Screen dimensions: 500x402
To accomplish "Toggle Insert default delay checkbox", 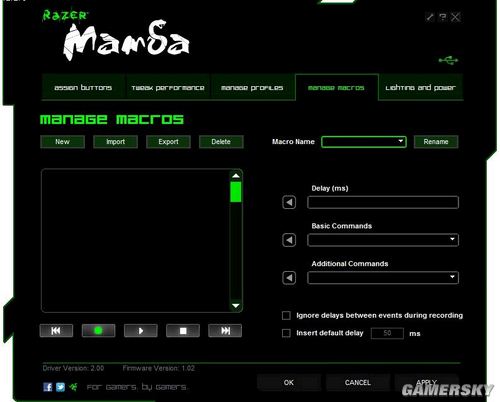I will click(286, 333).
